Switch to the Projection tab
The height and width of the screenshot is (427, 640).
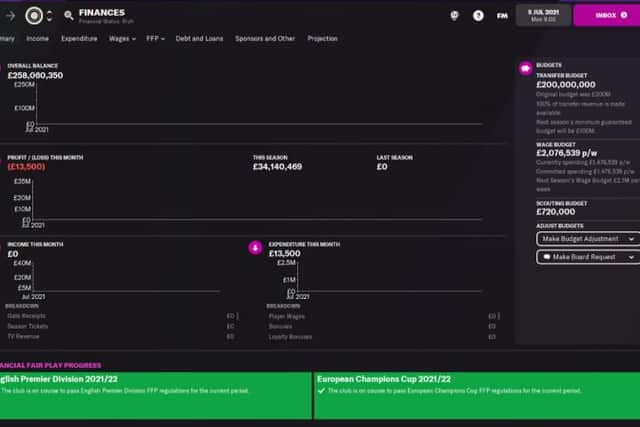point(322,38)
